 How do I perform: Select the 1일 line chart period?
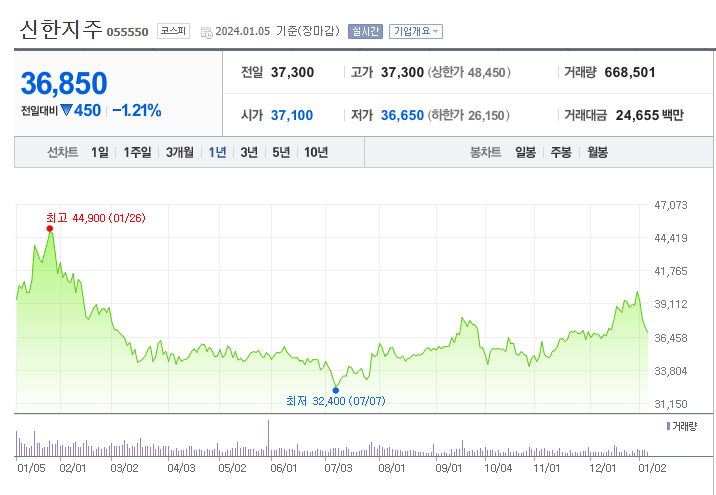100,152
